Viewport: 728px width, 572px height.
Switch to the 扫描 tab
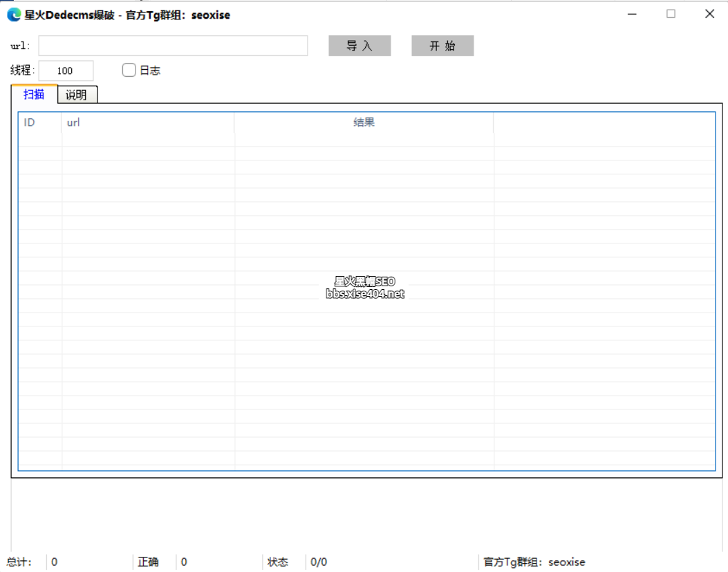click(x=34, y=94)
